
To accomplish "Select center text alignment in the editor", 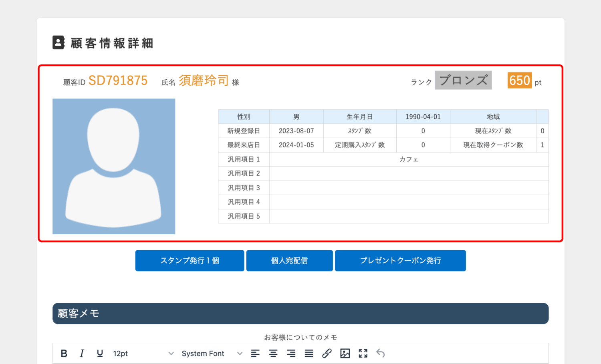I will point(273,353).
